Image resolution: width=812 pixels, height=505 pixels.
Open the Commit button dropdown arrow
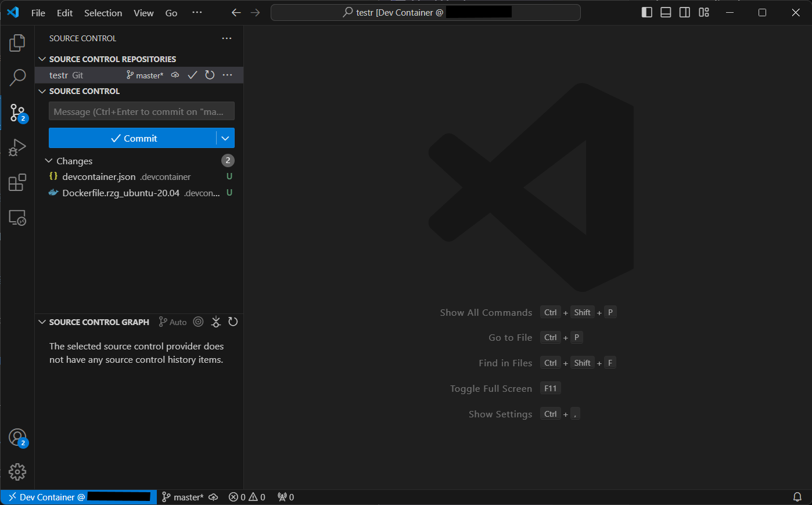click(225, 138)
